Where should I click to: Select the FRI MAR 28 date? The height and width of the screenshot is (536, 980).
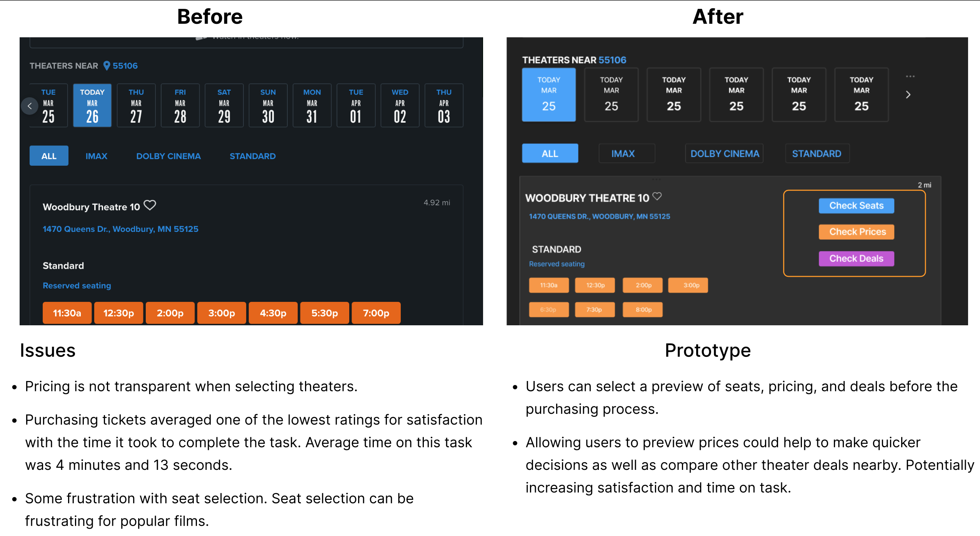point(180,105)
